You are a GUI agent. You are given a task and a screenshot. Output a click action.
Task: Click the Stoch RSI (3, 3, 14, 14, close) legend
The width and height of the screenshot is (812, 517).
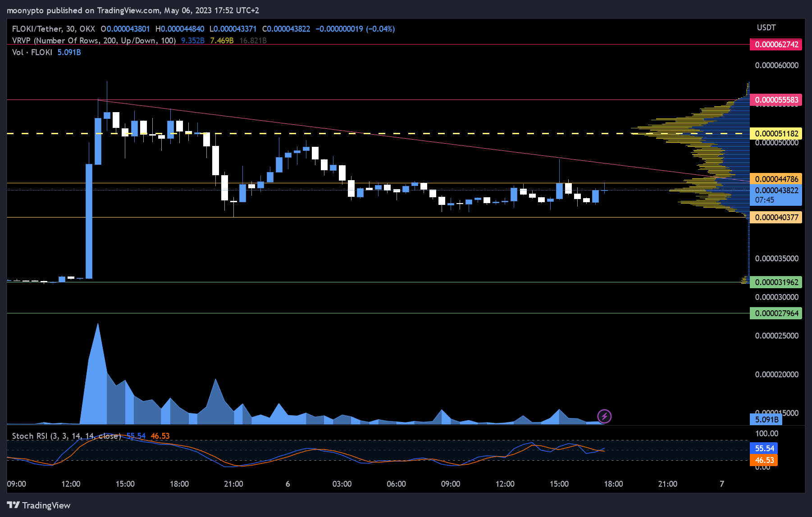(x=67, y=436)
